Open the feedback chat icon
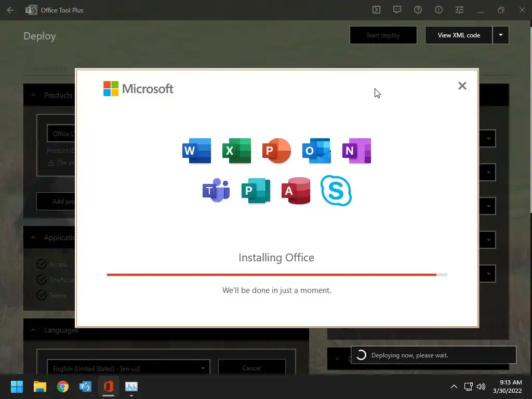The width and height of the screenshot is (532, 399). (x=397, y=10)
